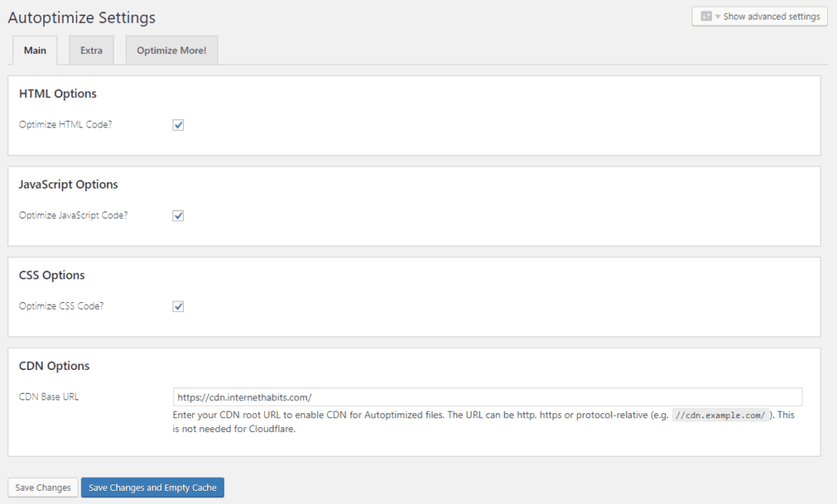Screen dimensions: 837x504
Task: Click the Optimize JavaScript Code? label
Action: [74, 216]
